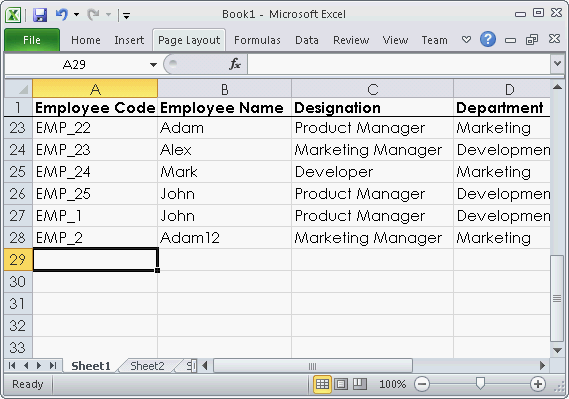Viewport: 569px width, 399px height.
Task: Switch to Sheet2 worksheet tab
Action: click(147, 366)
